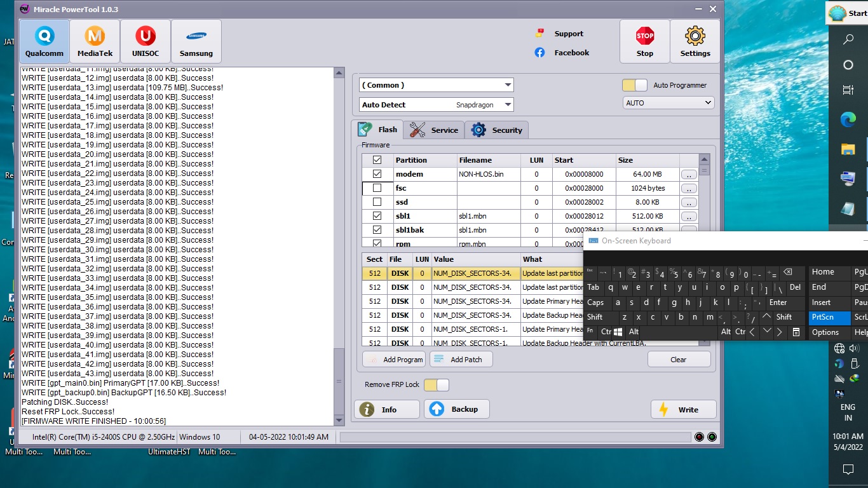
Task: Click the right arrow key on On-Screen Keyboard
Action: tap(780, 332)
